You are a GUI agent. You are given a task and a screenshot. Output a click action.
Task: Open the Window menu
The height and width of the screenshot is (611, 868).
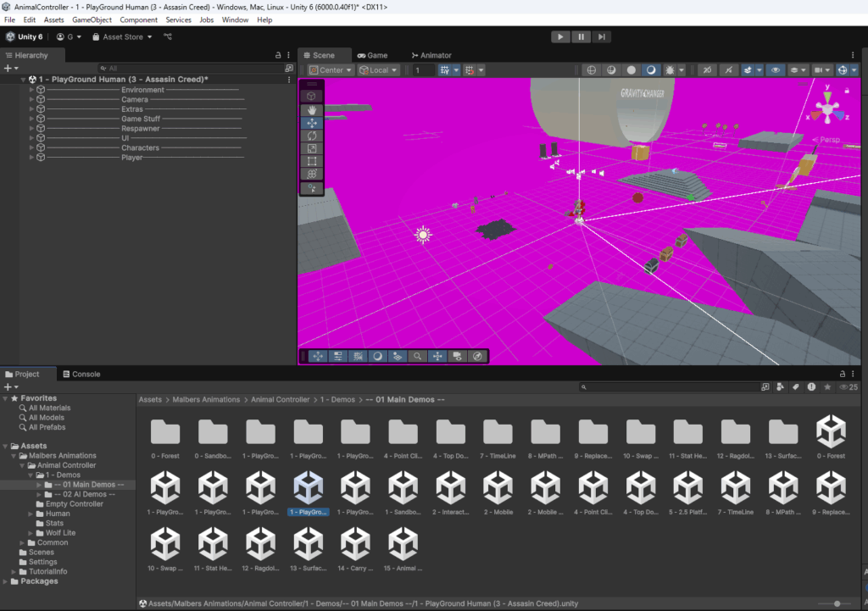(x=235, y=19)
